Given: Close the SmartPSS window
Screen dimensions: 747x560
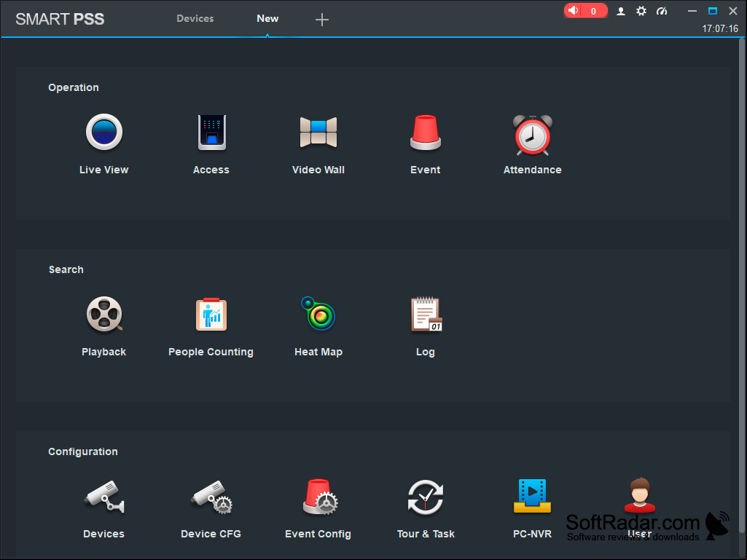Looking at the screenshot, I should tap(733, 11).
